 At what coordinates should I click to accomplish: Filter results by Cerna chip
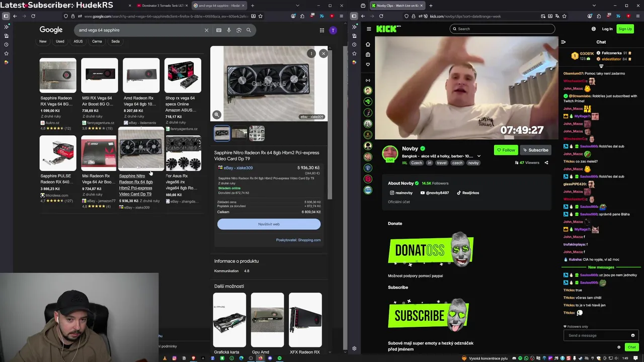point(97,41)
